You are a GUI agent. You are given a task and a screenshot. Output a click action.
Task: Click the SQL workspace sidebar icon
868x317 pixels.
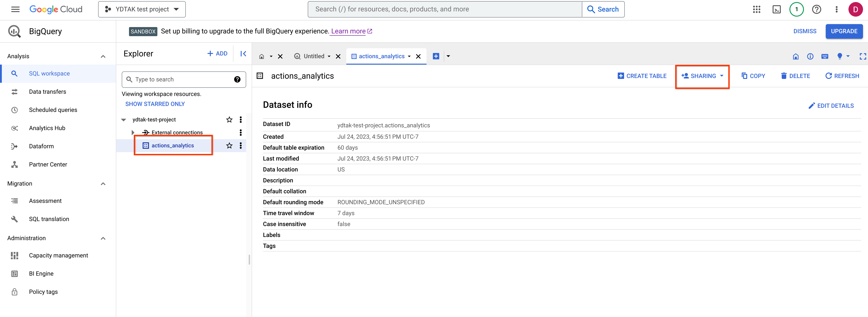15,73
